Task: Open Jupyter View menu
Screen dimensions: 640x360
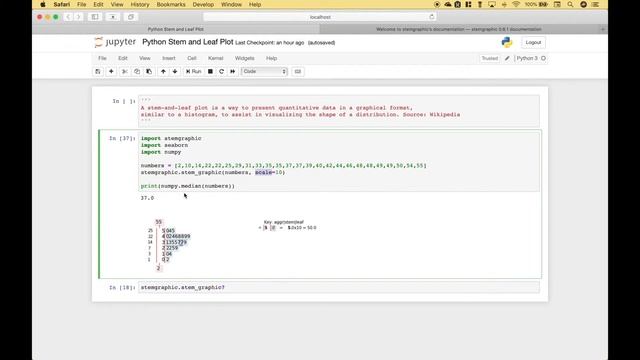Action: tap(145, 58)
